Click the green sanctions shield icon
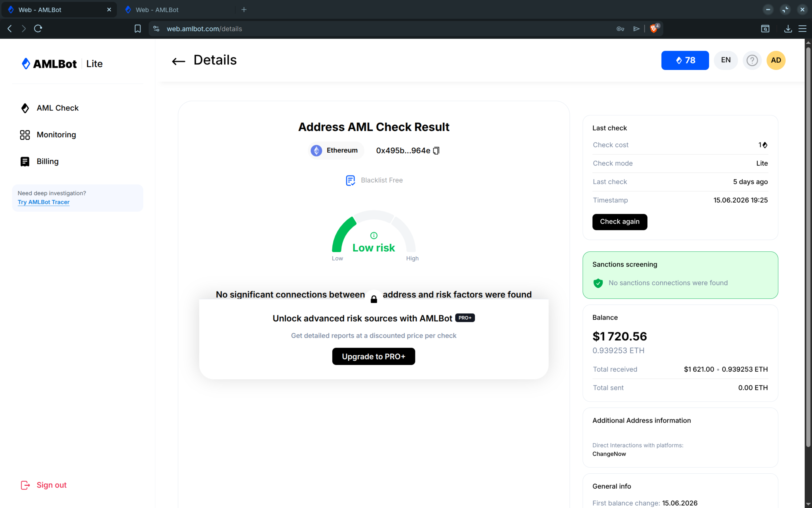 coord(598,283)
